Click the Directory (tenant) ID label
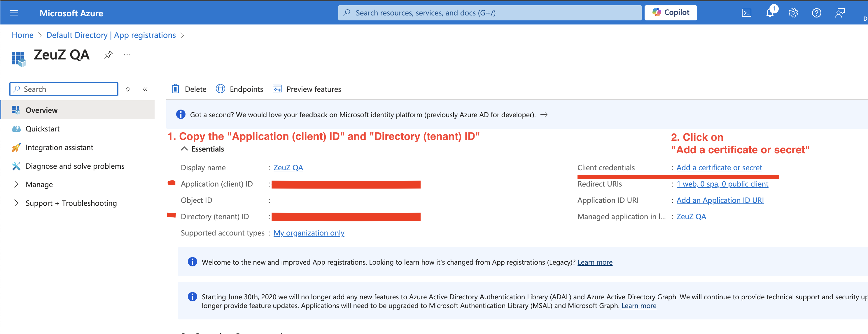The image size is (868, 334). pyautogui.click(x=215, y=217)
